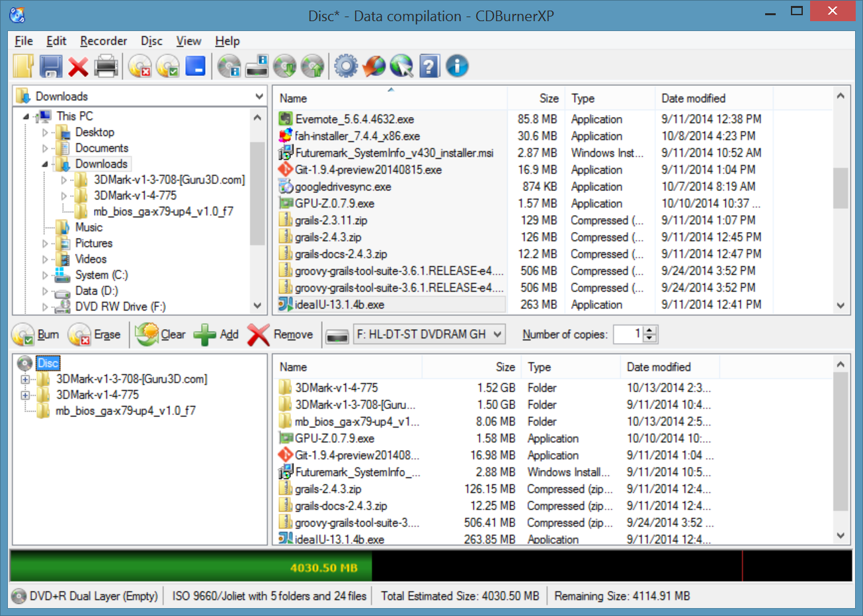The width and height of the screenshot is (863, 616).
Task: Select Git-1.9.4-preview20140815.exe in Downloads list
Action: (368, 170)
